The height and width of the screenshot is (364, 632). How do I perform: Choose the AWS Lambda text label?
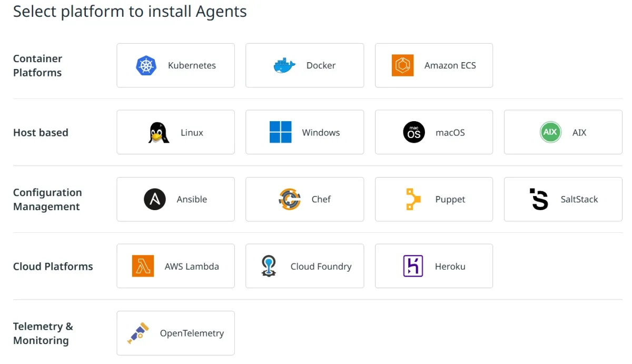pyautogui.click(x=192, y=266)
